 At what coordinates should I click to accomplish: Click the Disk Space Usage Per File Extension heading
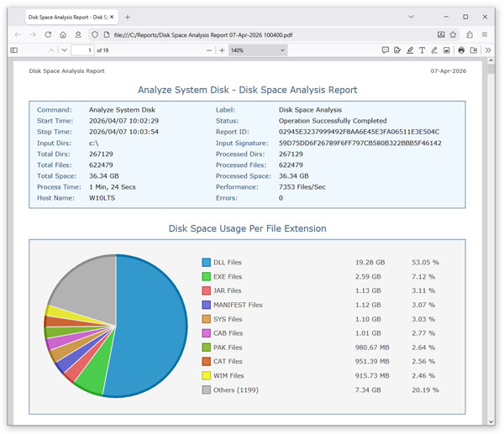click(x=247, y=228)
